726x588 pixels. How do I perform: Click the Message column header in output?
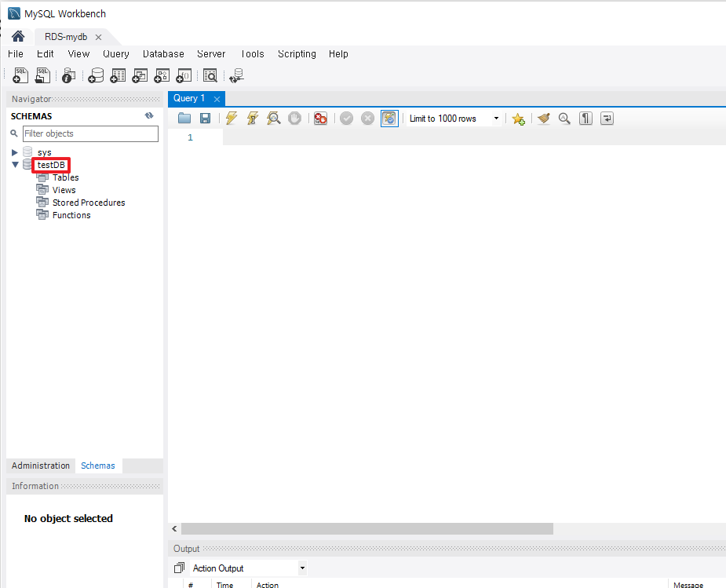(688, 585)
